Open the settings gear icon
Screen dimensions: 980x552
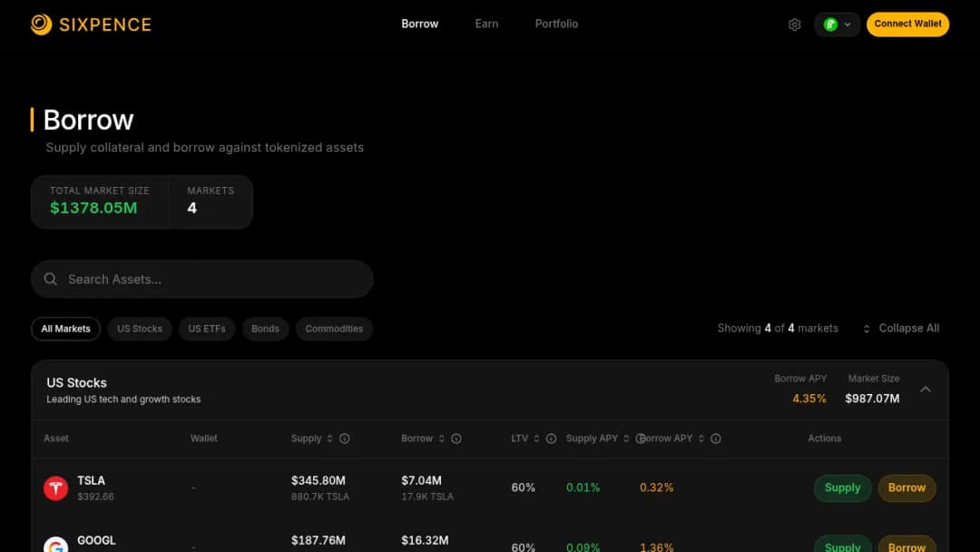(x=794, y=25)
